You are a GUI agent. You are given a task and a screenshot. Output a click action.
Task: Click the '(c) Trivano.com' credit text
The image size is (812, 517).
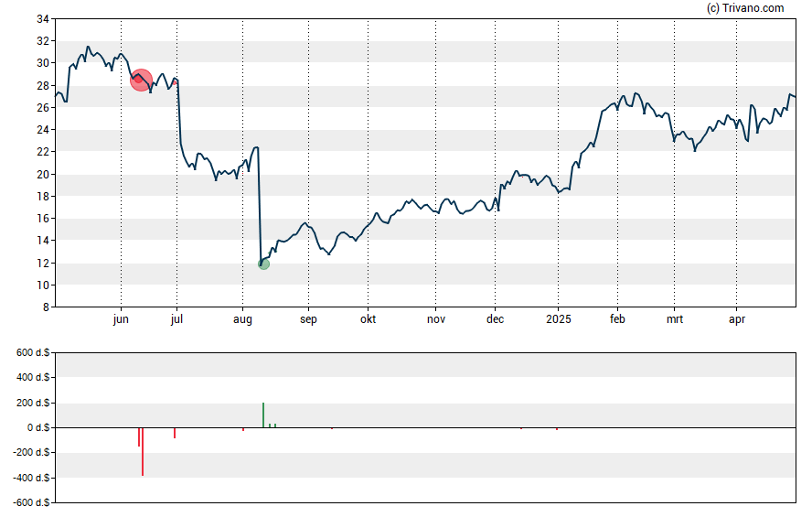click(745, 7)
